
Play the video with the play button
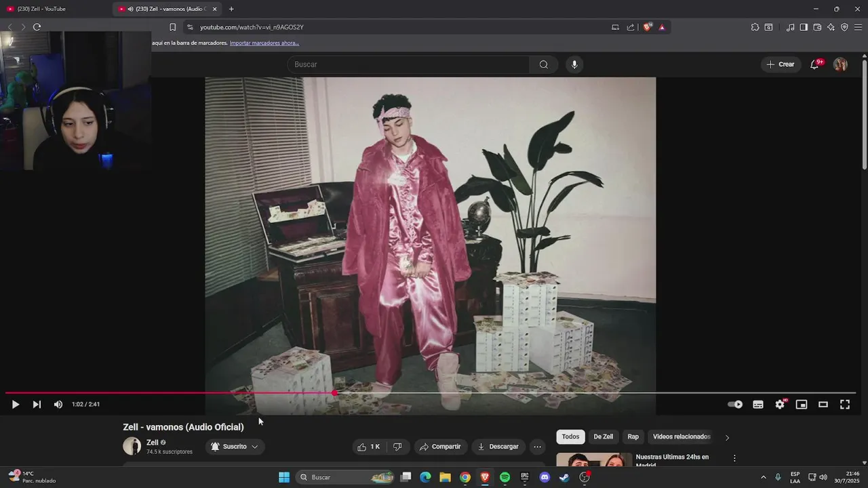click(15, 405)
